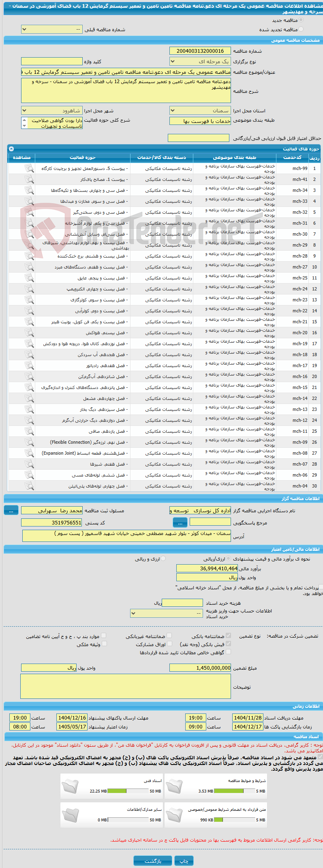The image size is (323, 868).
Task: Open استان محل اجرا dropdown
Action: (200, 111)
